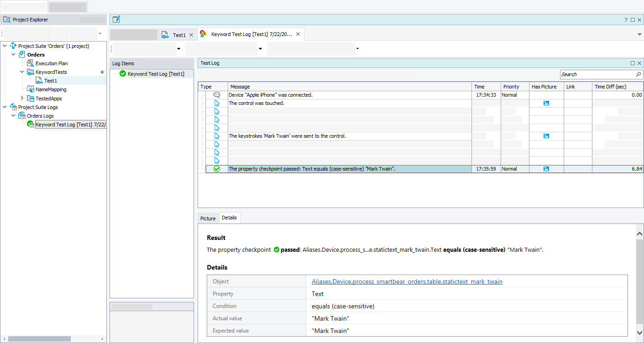644x343 pixels.
Task: Collapse the Project Suite Logs node
Action: (x=5, y=107)
